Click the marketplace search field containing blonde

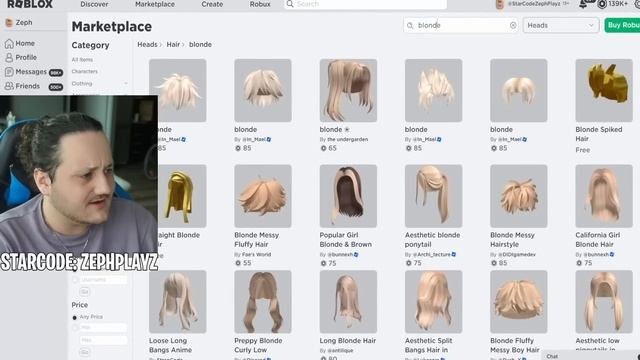461,25
